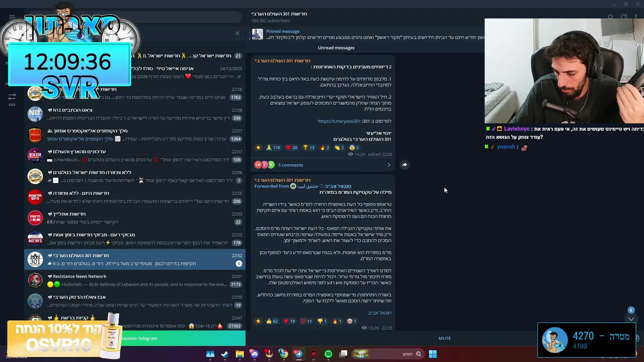Toggle the red heart reaction with 28
This screenshot has width=644, height=362.
[x=291, y=147]
